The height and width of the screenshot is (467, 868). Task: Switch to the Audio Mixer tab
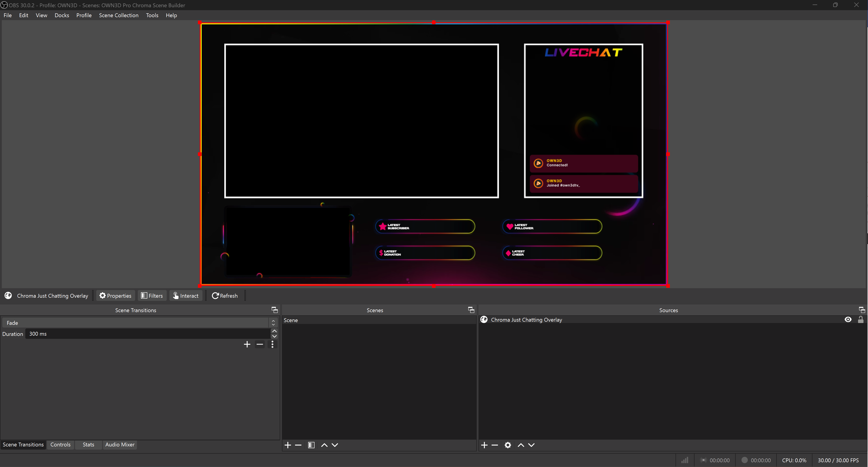pos(120,444)
